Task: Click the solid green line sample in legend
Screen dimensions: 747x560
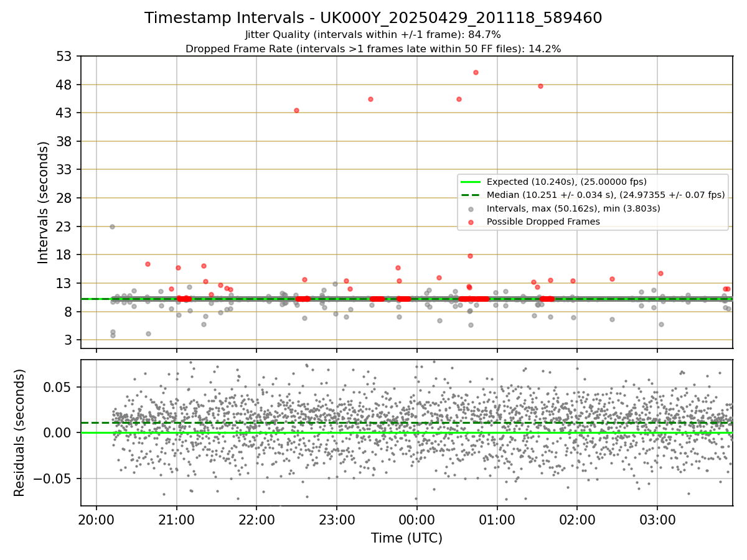Action: pyautogui.click(x=471, y=182)
